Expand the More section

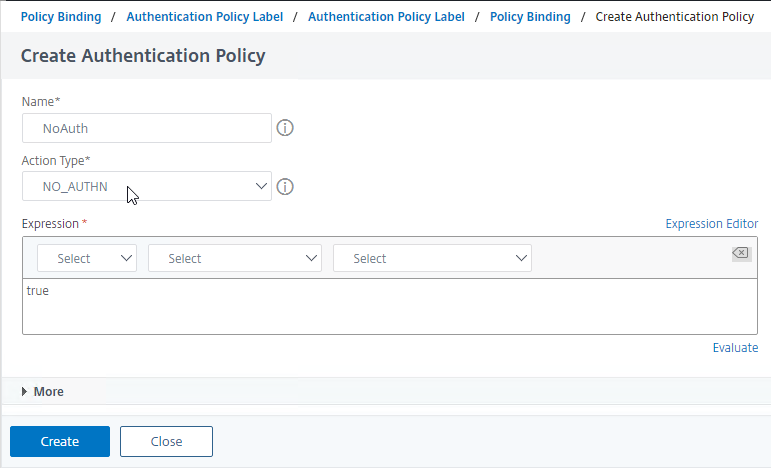point(43,392)
